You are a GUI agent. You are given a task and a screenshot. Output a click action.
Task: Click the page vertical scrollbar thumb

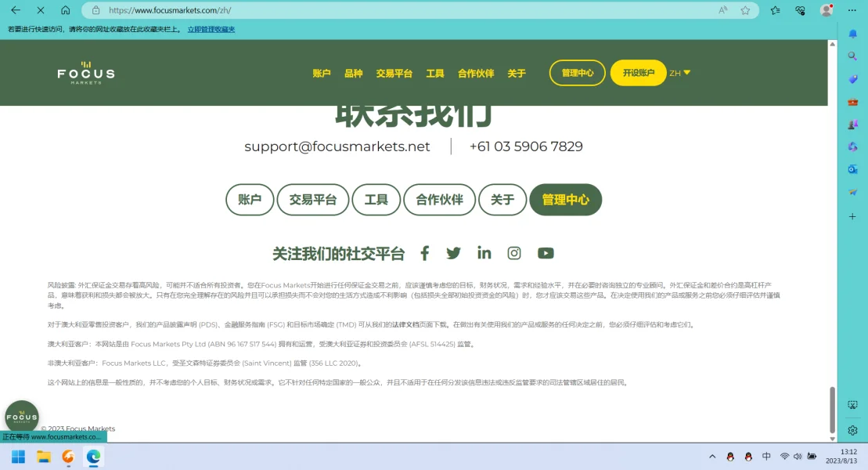coord(832,410)
